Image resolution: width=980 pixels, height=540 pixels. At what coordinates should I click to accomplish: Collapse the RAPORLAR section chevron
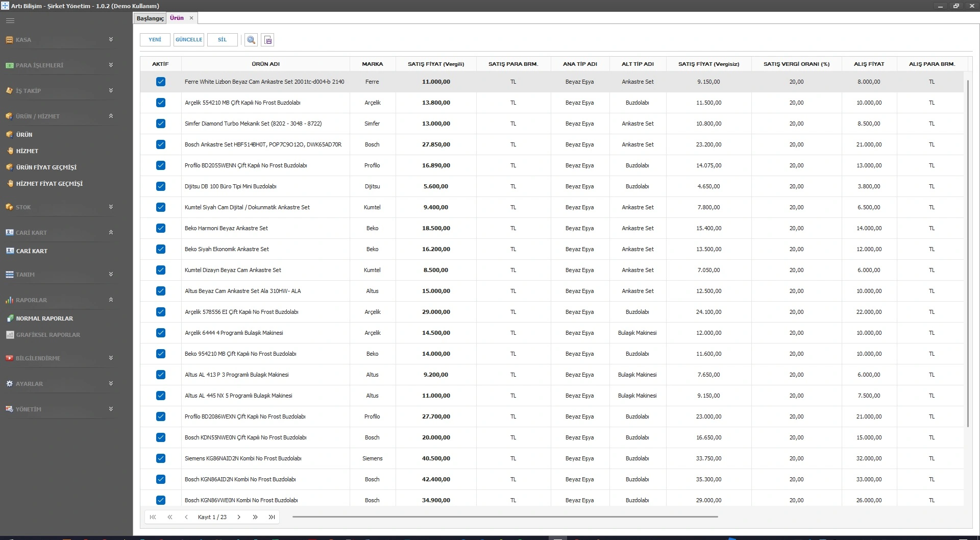[x=111, y=300]
